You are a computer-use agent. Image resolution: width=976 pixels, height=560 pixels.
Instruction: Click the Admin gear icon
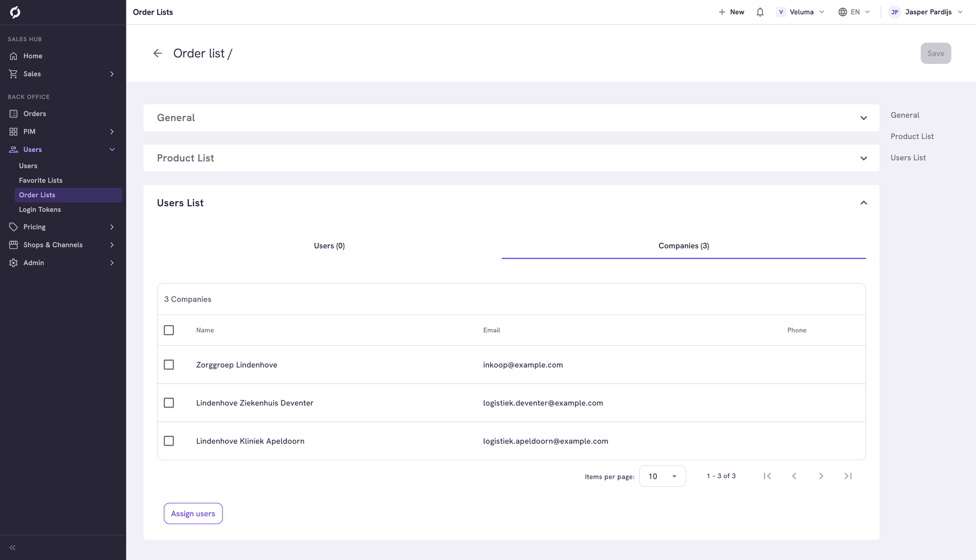point(13,263)
